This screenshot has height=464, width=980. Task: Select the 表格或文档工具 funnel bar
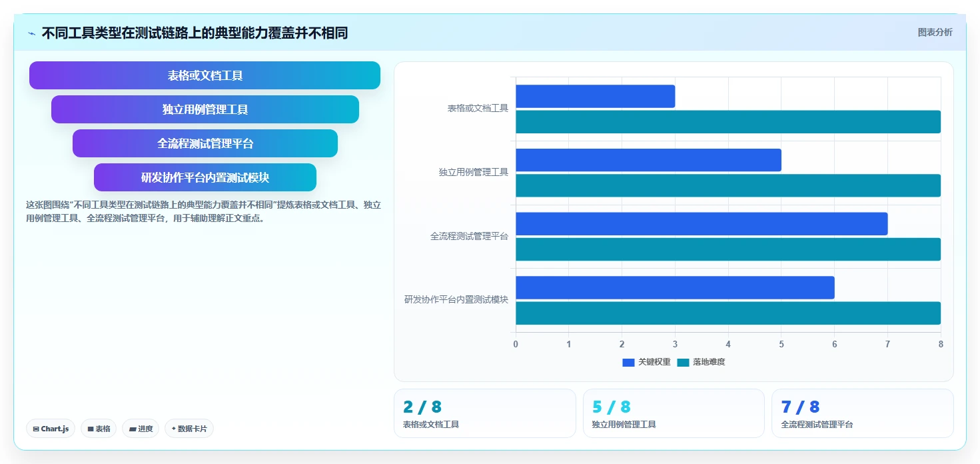[x=205, y=75]
